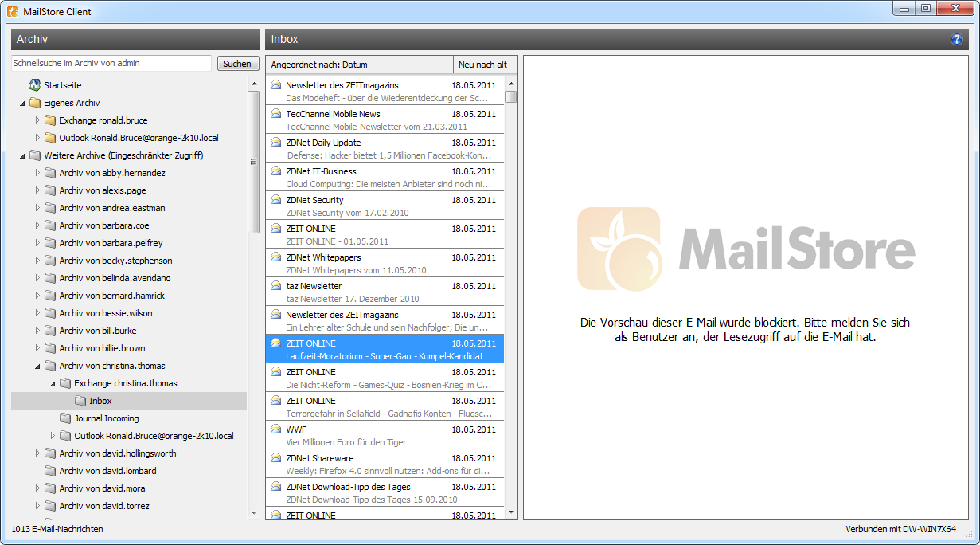Viewport: 980px width, 545px height.
Task: Collapse Weitere Archive (Eingeschränkter Zugriff)
Action: [22, 155]
